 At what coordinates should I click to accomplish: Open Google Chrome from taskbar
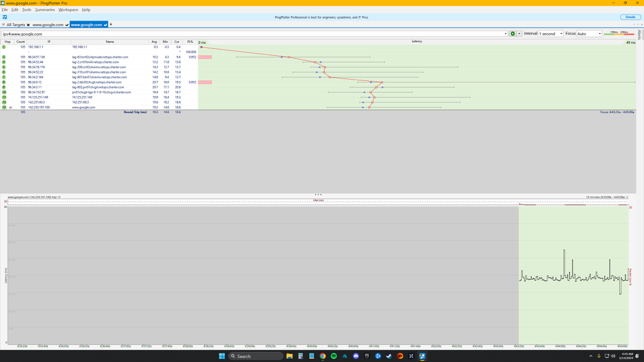(x=323, y=356)
